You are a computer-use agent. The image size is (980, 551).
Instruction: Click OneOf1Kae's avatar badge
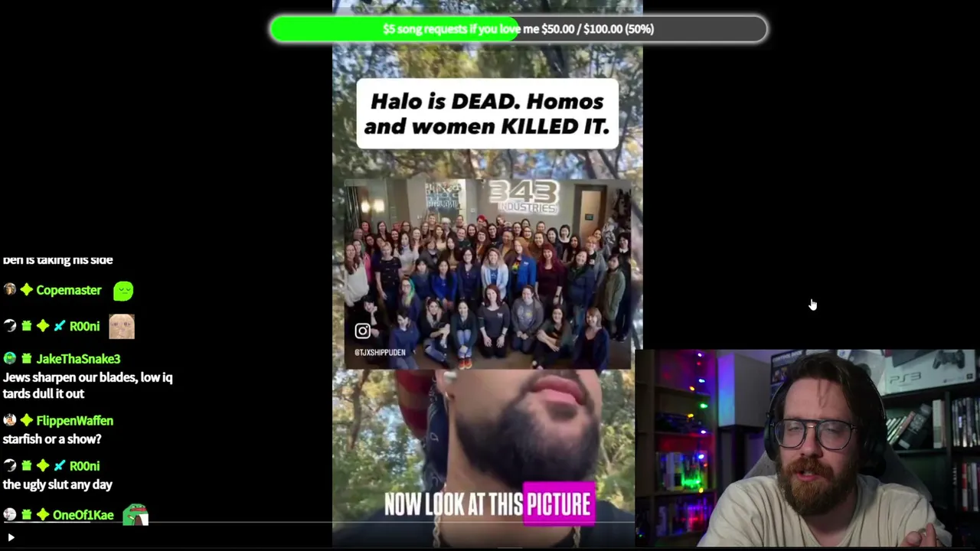tap(9, 515)
